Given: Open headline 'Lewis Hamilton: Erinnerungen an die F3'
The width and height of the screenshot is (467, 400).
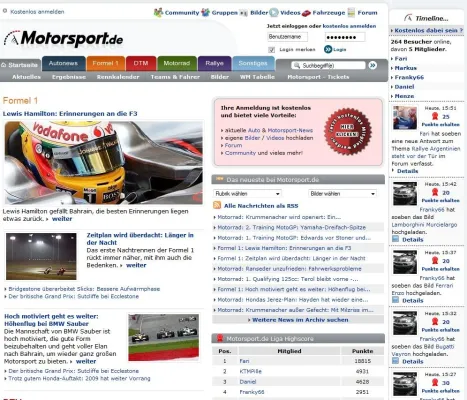Looking at the screenshot, I should (70, 114).
